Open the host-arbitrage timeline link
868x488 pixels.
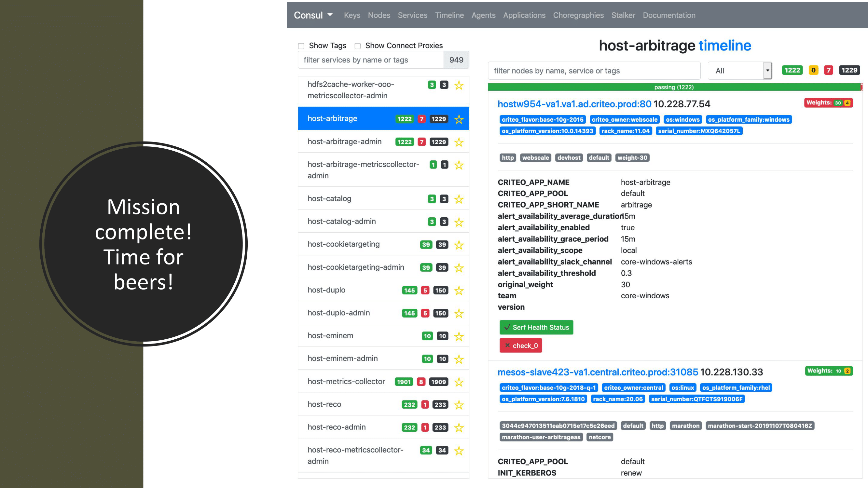pos(724,46)
